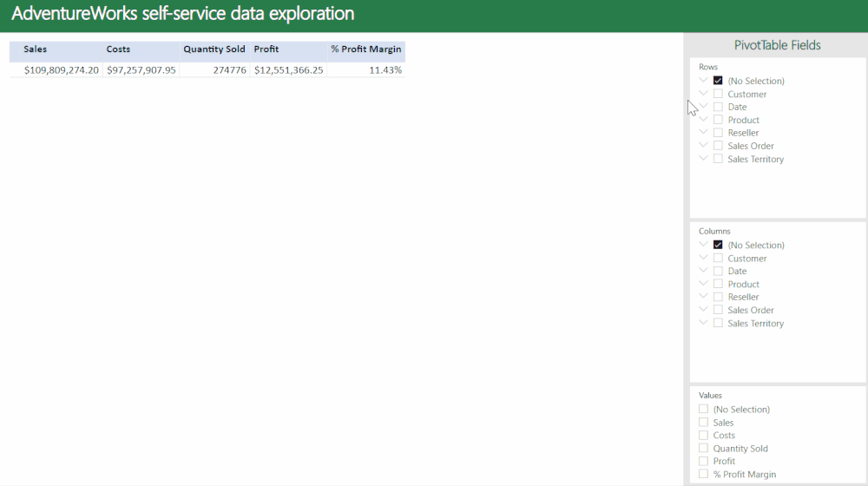
Task: Expand (No Selection) chevron in Columns
Action: (704, 245)
